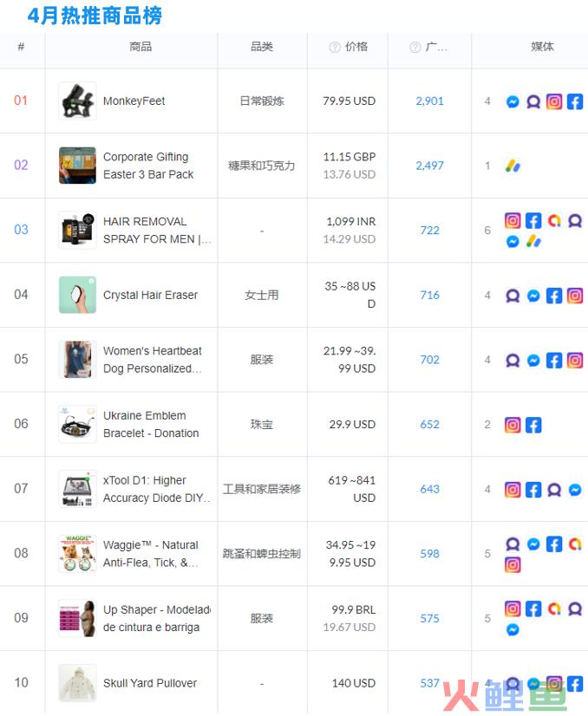Open MonkeyFeet product thumbnail
The image size is (588, 716).
(77, 101)
